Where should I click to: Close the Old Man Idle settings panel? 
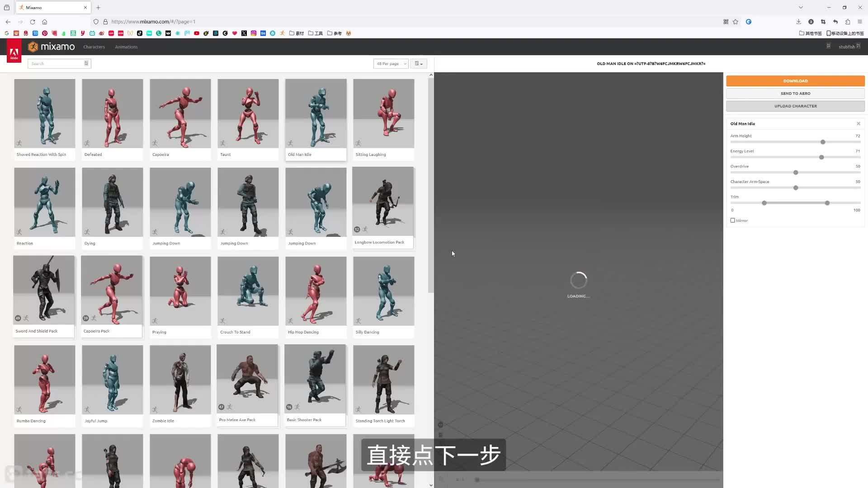coord(858,123)
